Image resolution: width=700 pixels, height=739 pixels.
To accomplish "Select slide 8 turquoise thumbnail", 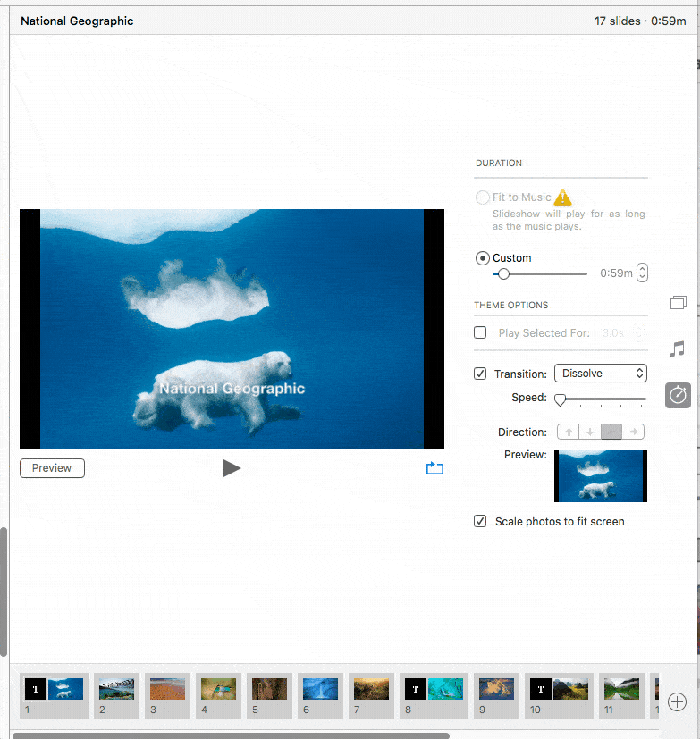I will coord(445,689).
